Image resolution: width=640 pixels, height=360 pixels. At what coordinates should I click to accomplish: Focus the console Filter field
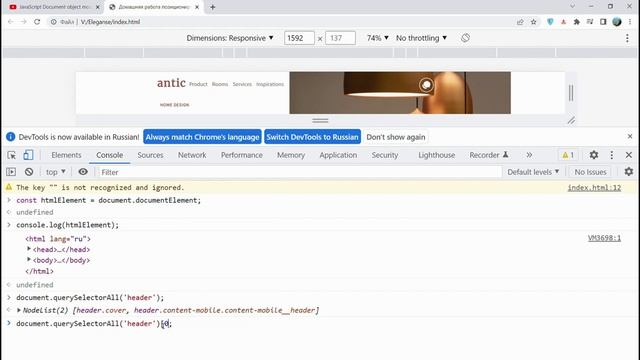[300, 172]
